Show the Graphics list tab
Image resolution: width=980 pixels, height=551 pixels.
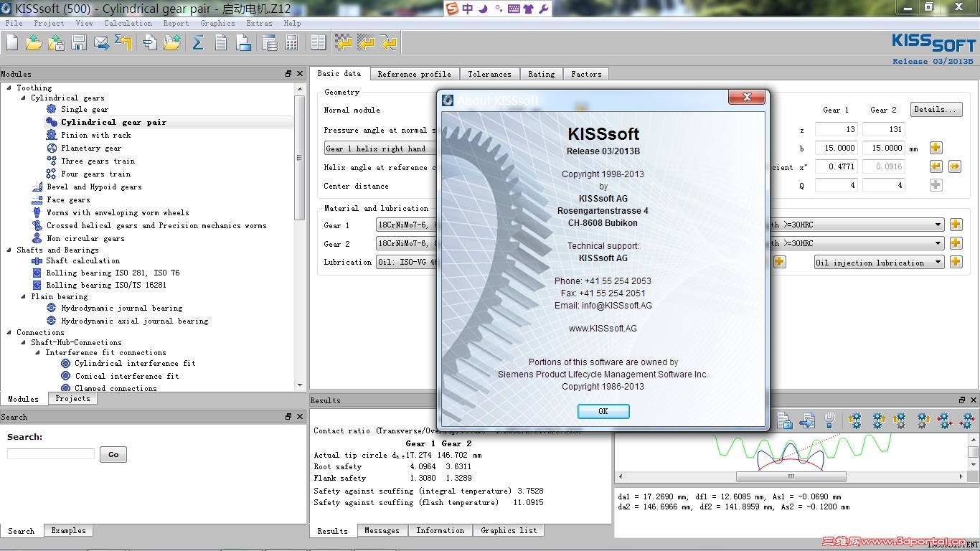coord(509,530)
